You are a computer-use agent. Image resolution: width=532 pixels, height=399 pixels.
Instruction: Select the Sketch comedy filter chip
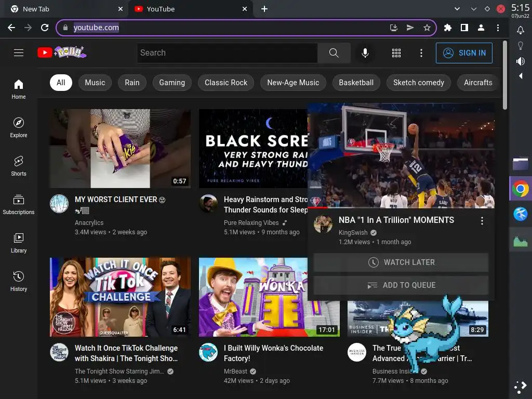(419, 83)
